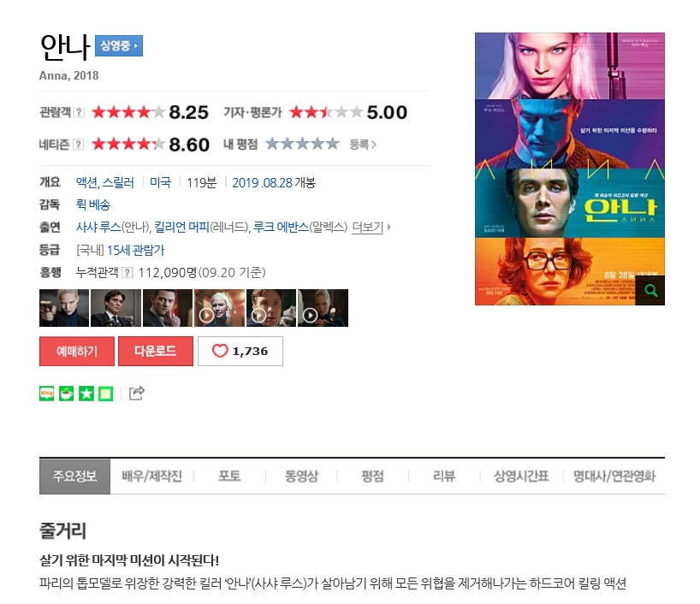The width and height of the screenshot is (700, 604).
Task: Open the share arrow icon
Action: coord(137,393)
